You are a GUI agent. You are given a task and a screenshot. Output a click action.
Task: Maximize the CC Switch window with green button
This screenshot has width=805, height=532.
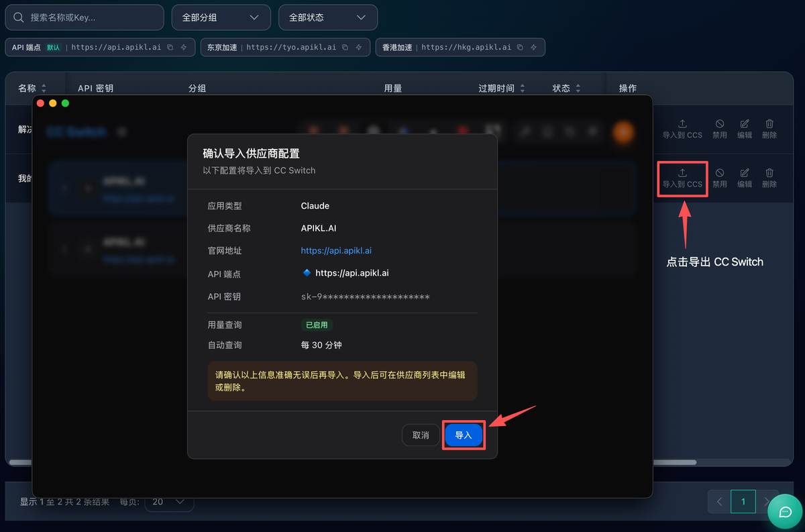pos(65,103)
